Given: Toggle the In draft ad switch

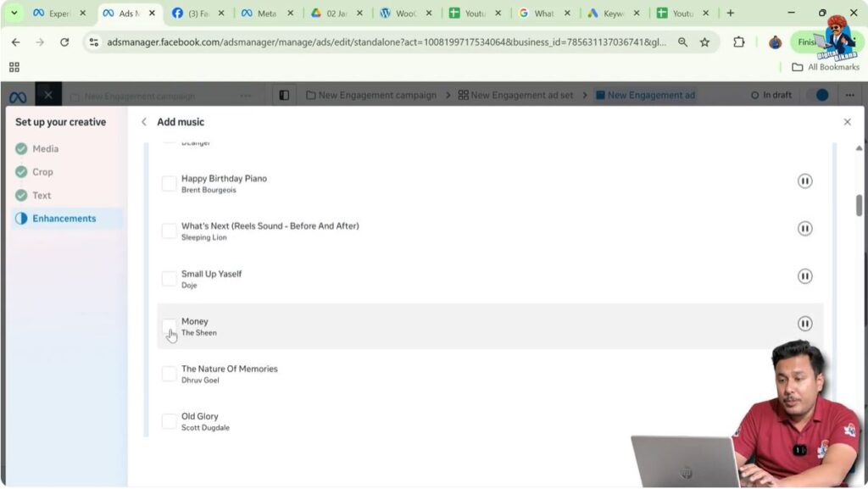Looking at the screenshot, I should pos(817,95).
